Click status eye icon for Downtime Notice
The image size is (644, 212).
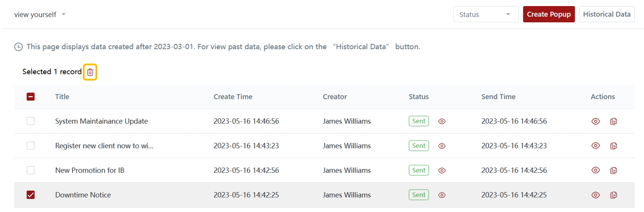(x=442, y=195)
